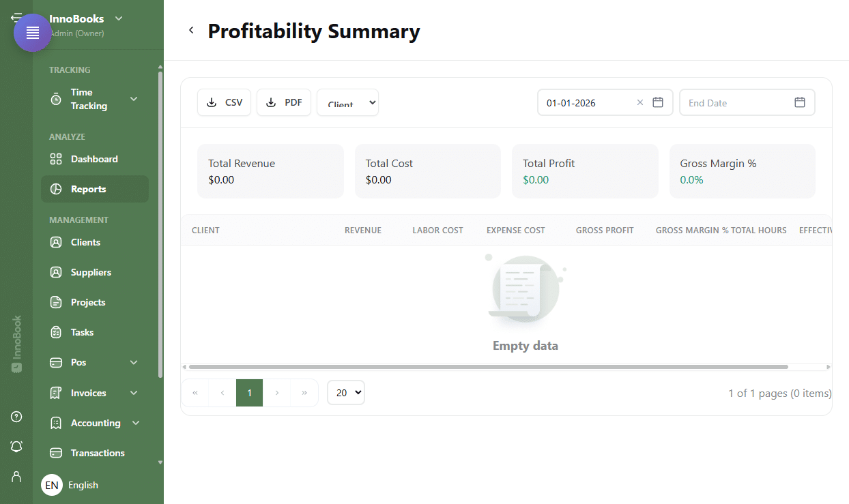
Task: Go back using the arrow beside Profitability Summary
Action: tap(191, 30)
